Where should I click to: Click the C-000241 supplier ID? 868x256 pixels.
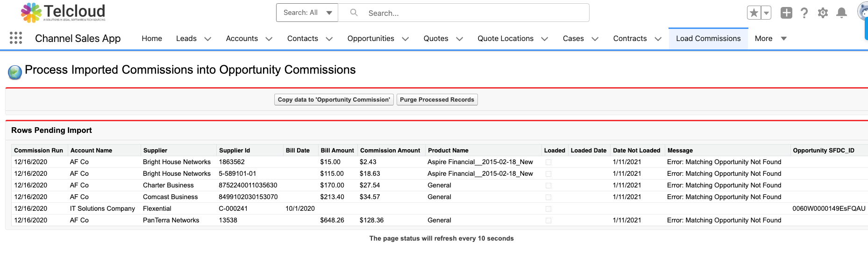(233, 208)
